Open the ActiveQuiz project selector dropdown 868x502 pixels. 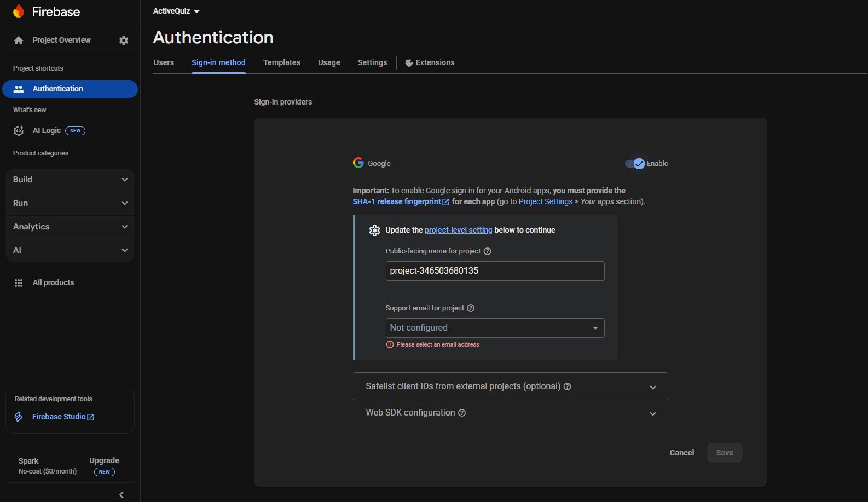[x=176, y=11]
